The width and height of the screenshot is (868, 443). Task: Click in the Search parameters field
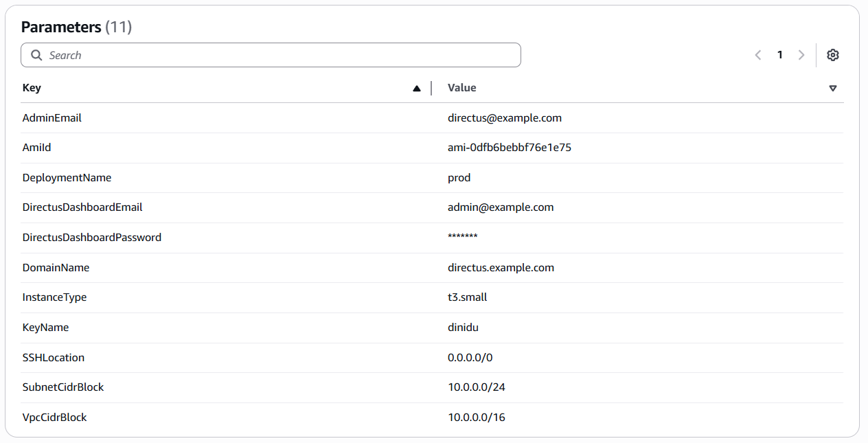[271, 55]
